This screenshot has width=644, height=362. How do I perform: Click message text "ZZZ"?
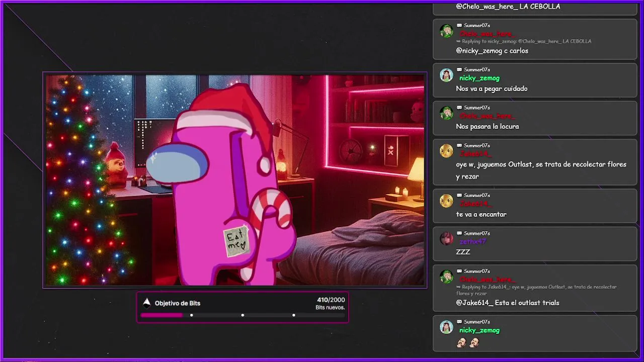click(x=463, y=252)
